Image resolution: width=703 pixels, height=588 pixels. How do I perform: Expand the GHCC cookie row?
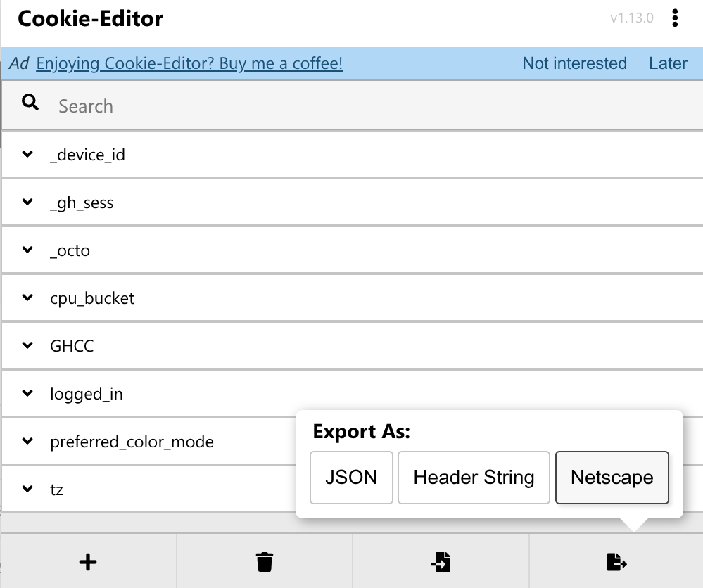[352, 346]
